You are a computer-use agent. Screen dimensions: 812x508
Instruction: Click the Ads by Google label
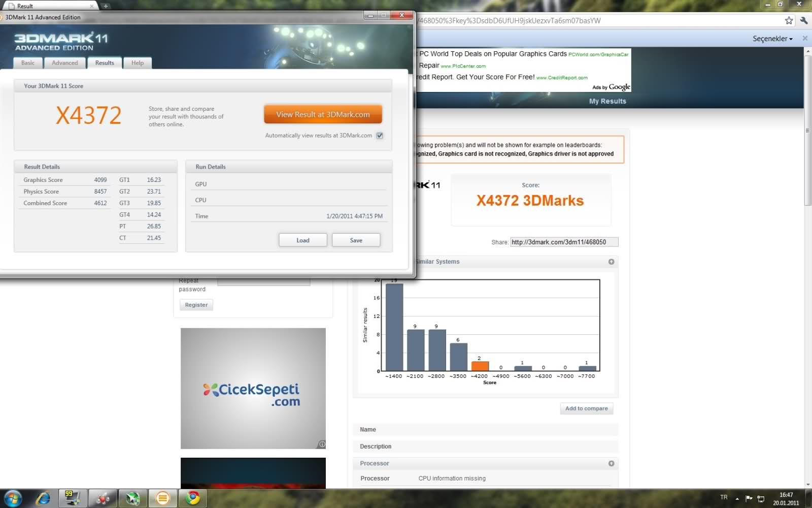(611, 87)
